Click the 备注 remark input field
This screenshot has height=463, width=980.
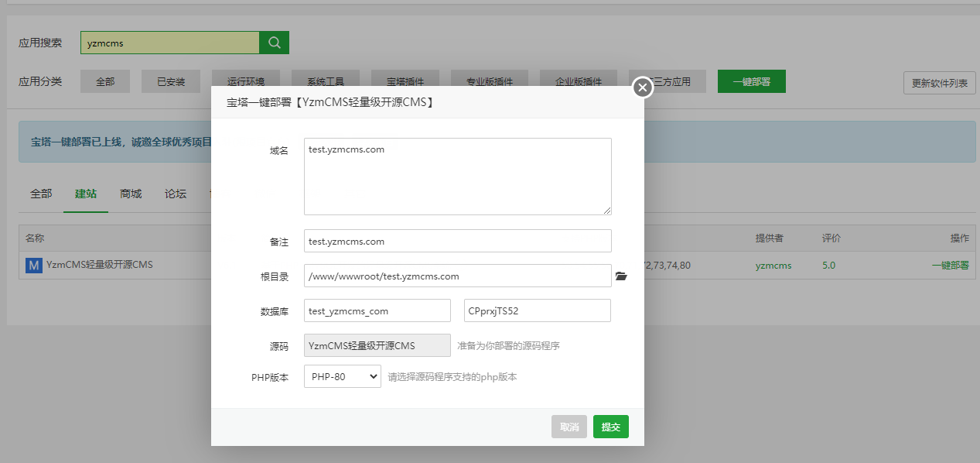pyautogui.click(x=457, y=242)
